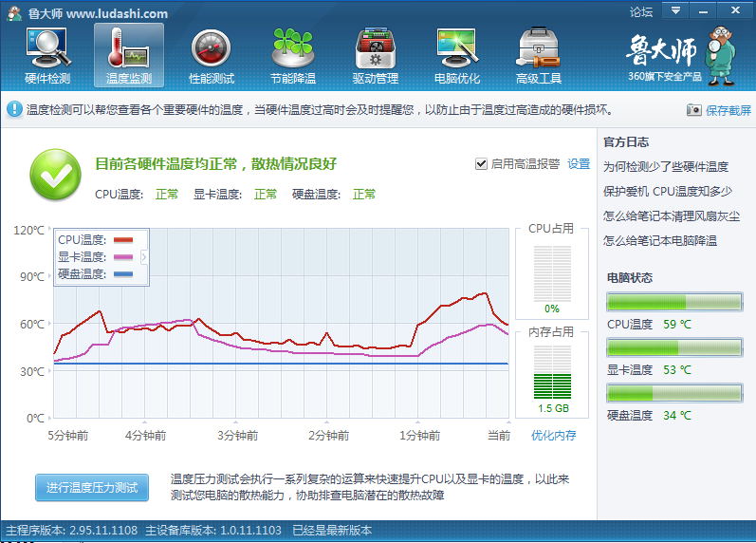Click red CPU温度 legend swatch
Viewport: 756px width, 543px height.
click(123, 240)
